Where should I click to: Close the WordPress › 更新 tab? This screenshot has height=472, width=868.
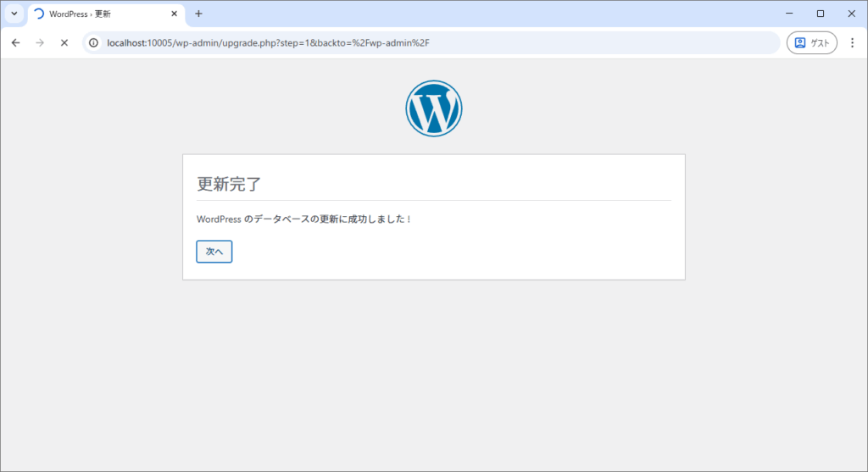click(x=174, y=14)
